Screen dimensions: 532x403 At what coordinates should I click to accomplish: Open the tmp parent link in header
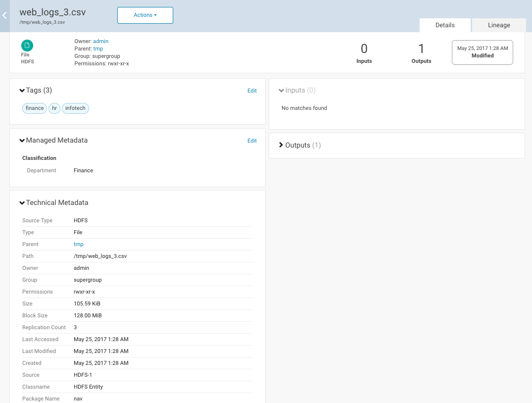point(98,49)
